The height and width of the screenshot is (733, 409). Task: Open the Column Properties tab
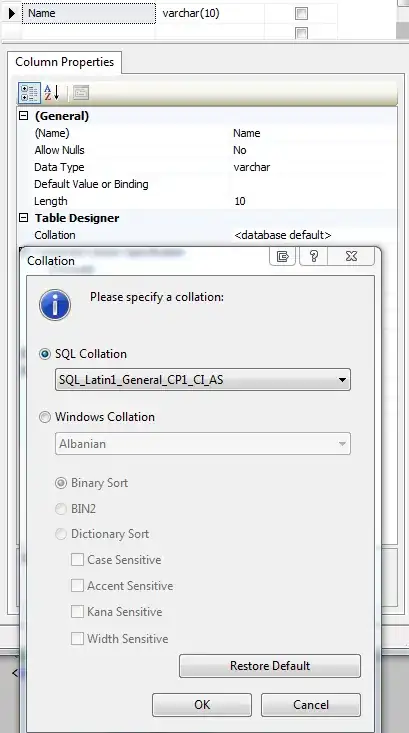tap(65, 62)
